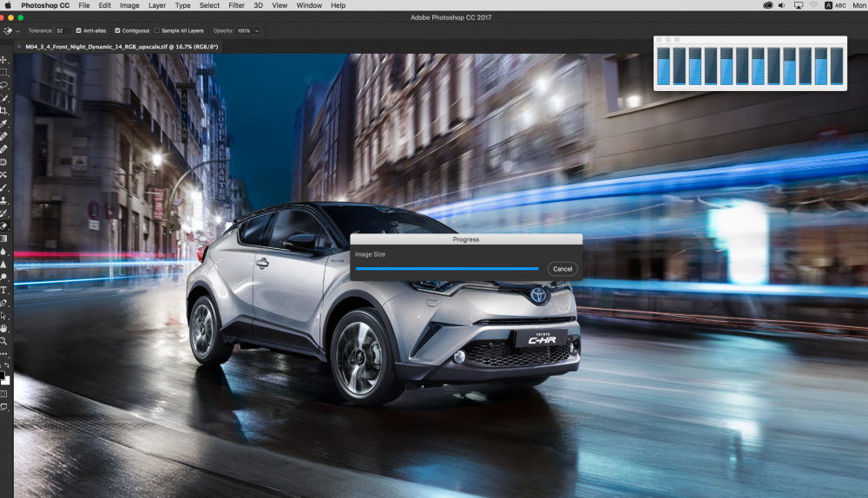868x498 pixels.
Task: Select the Gradient tool
Action: [3, 239]
